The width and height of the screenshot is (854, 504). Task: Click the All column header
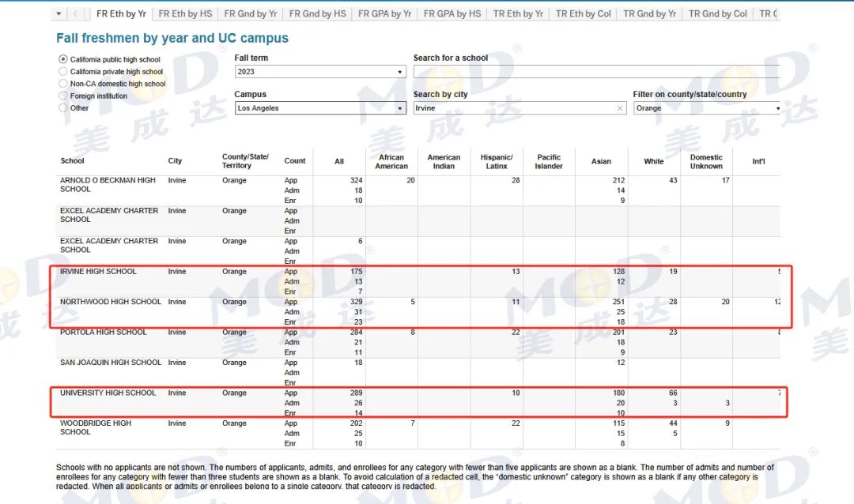coord(339,161)
